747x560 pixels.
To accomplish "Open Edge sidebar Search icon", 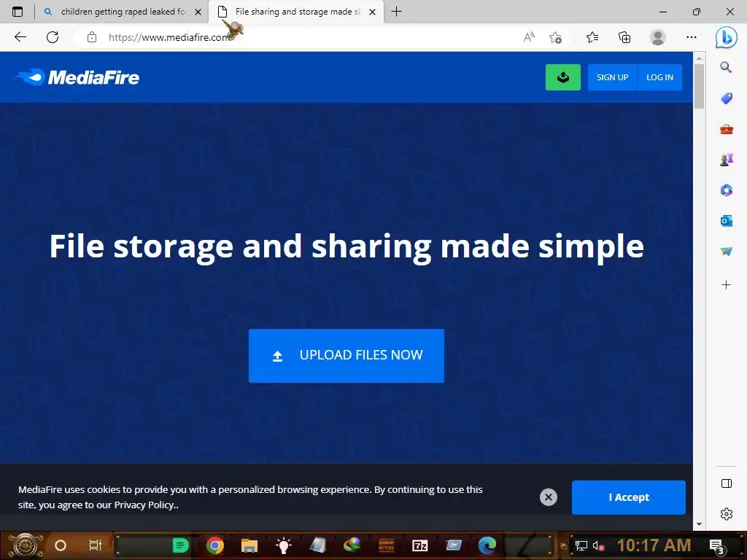I will [726, 67].
